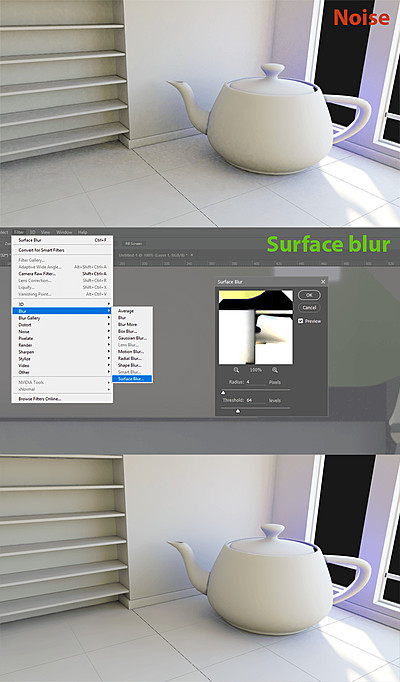Select Browse Filters Online
Screen dimensions: 400x682
(x=62, y=398)
